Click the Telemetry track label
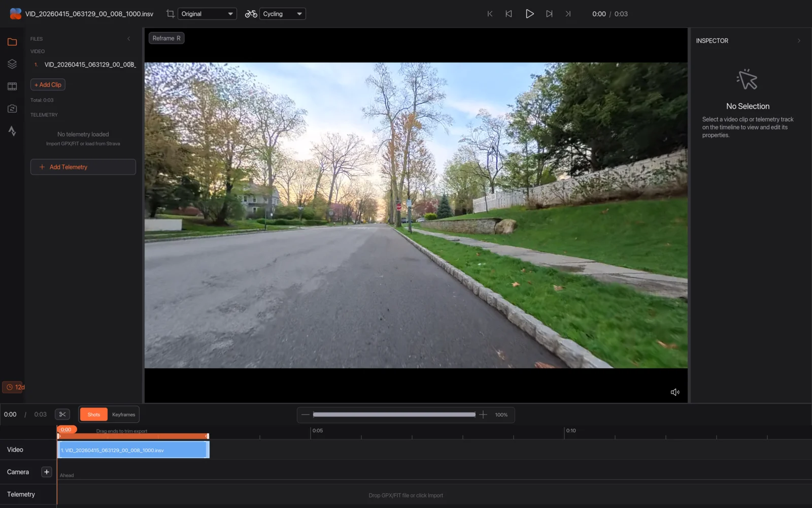Viewport: 812px width, 508px height. point(21,494)
